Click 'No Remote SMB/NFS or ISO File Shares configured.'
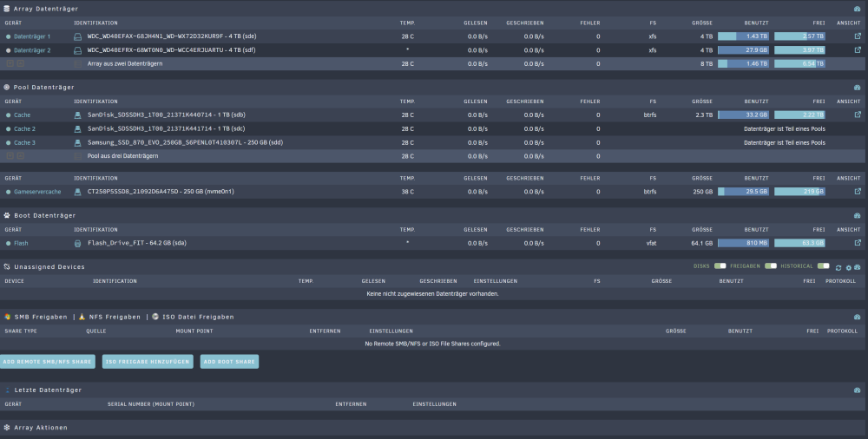868x439 pixels. tap(433, 344)
